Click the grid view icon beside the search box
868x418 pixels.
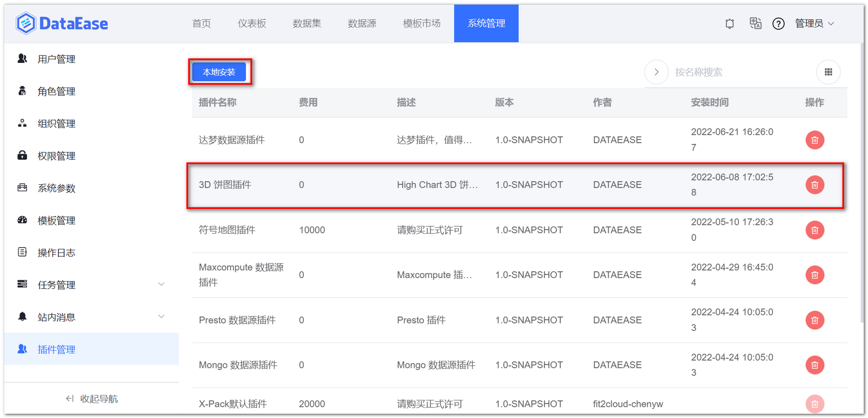tap(829, 72)
